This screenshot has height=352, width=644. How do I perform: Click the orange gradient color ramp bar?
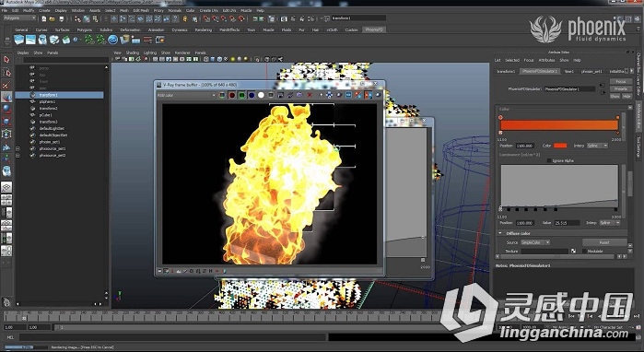559,125
